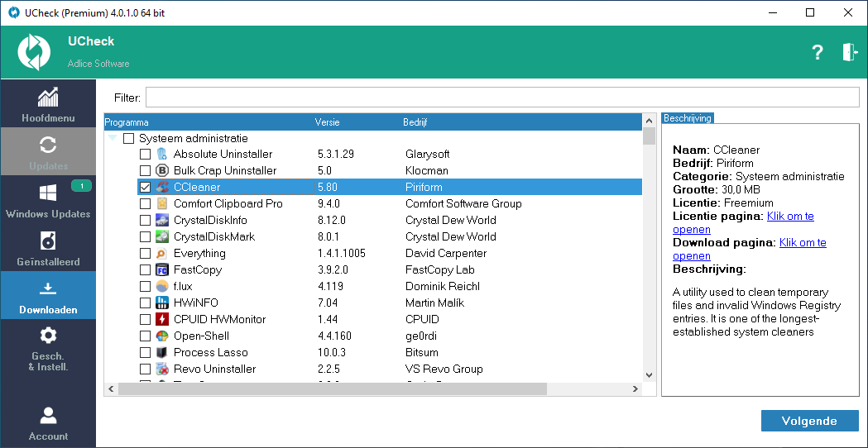Click the Bulk Crap Uninstaller icon
Screen dimensions: 868x448
tap(161, 170)
